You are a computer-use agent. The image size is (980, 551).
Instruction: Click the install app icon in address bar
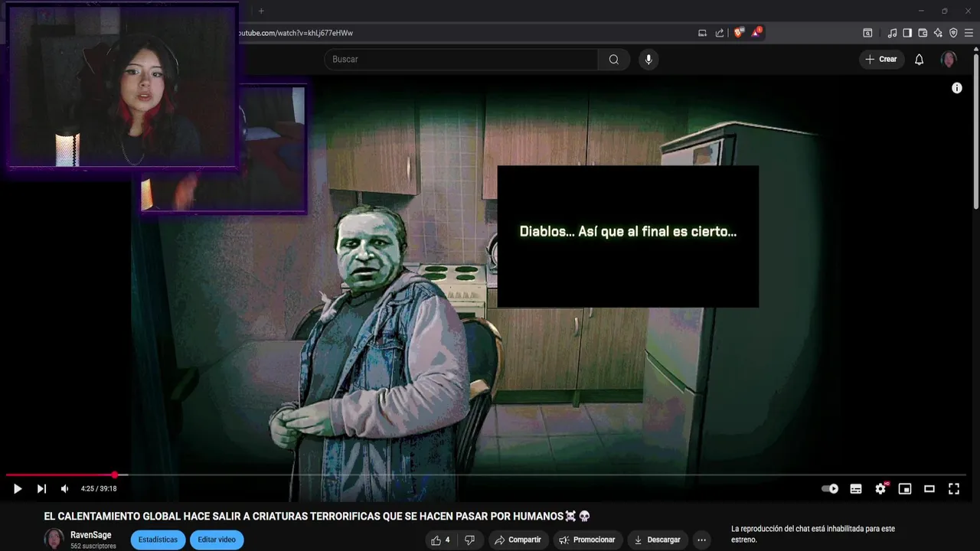[702, 33]
